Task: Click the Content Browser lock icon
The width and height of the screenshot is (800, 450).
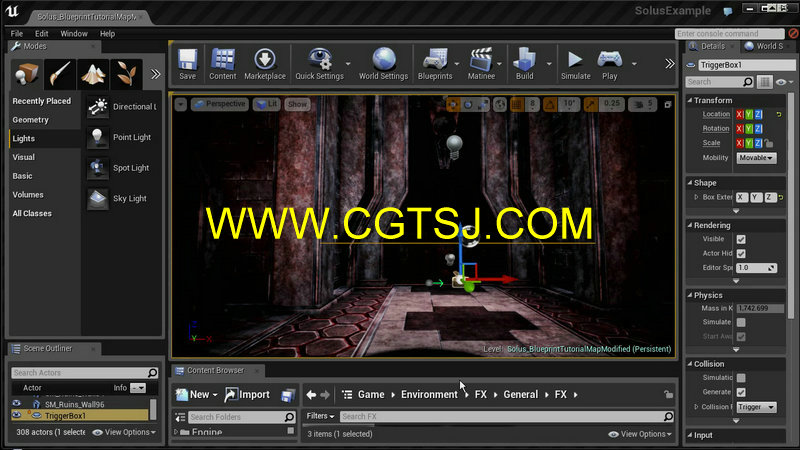Action: point(668,394)
